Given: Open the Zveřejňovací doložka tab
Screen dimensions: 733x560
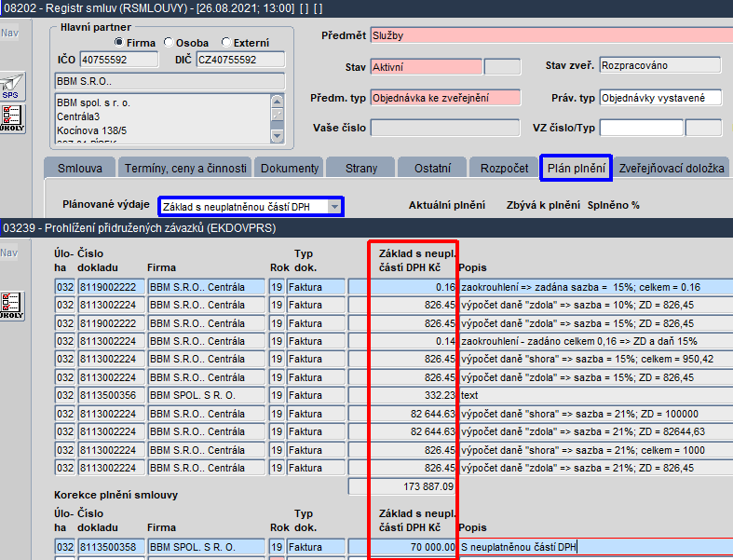Looking at the screenshot, I should click(672, 169).
